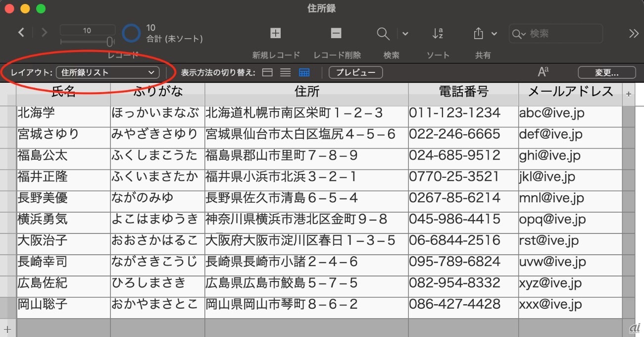Click the Share icon in toolbar

(x=478, y=33)
